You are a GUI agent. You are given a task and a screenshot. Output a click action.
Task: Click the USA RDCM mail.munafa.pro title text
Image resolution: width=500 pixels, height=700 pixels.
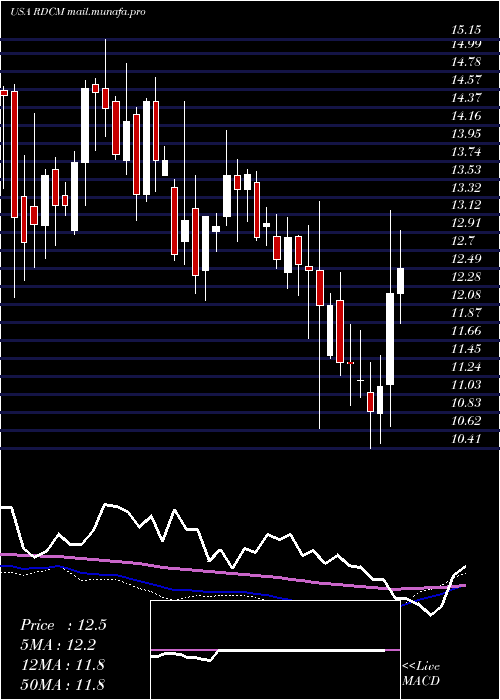coord(78,12)
